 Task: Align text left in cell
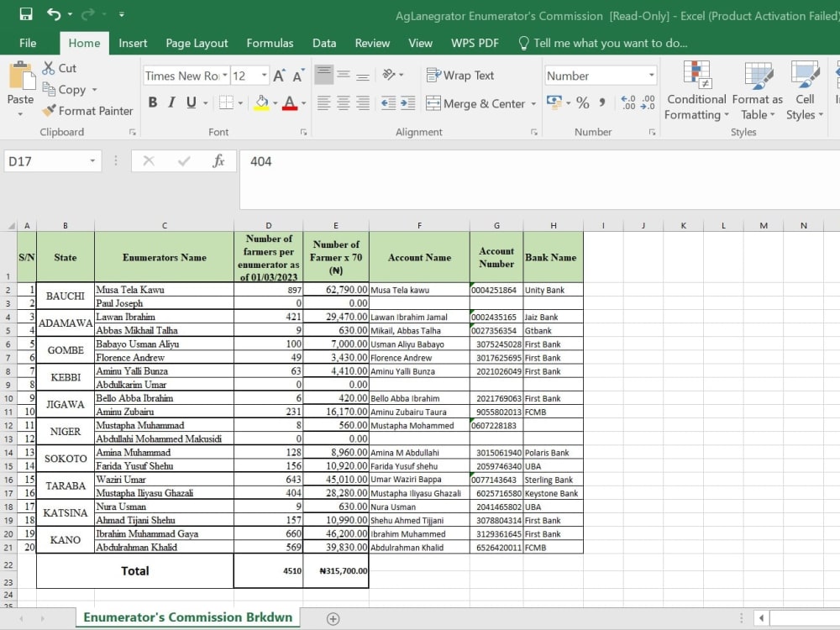[323, 102]
